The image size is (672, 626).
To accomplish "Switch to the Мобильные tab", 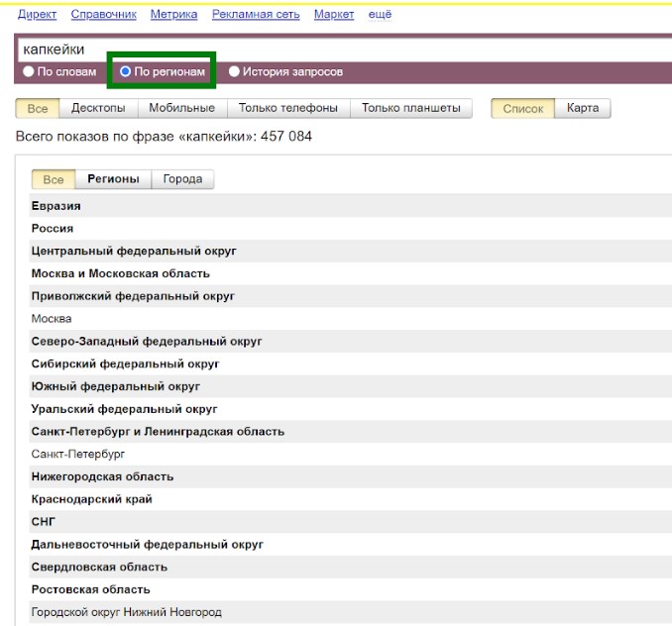I will click(182, 108).
